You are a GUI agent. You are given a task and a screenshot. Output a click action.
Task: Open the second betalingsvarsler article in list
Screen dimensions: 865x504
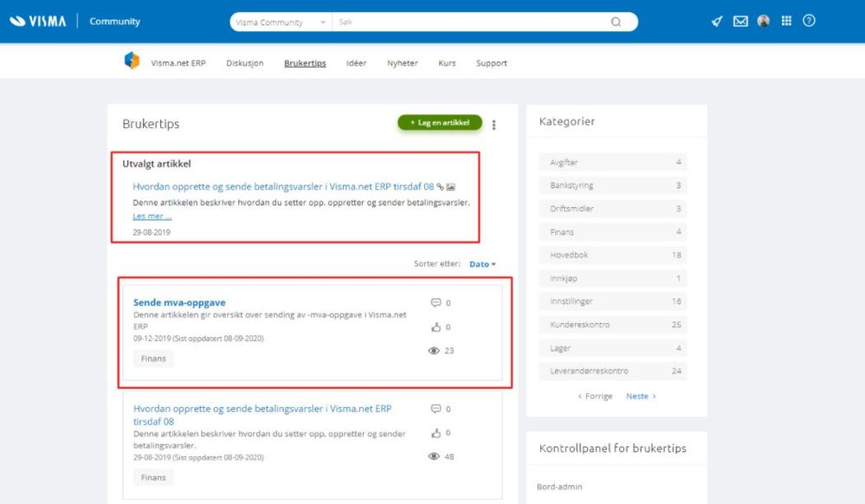click(262, 415)
